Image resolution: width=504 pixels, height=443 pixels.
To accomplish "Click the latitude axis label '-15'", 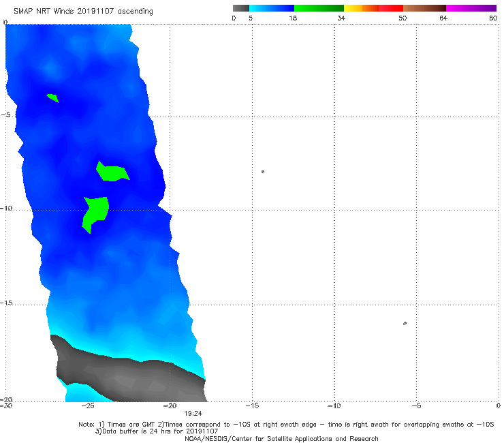I will point(6,303).
